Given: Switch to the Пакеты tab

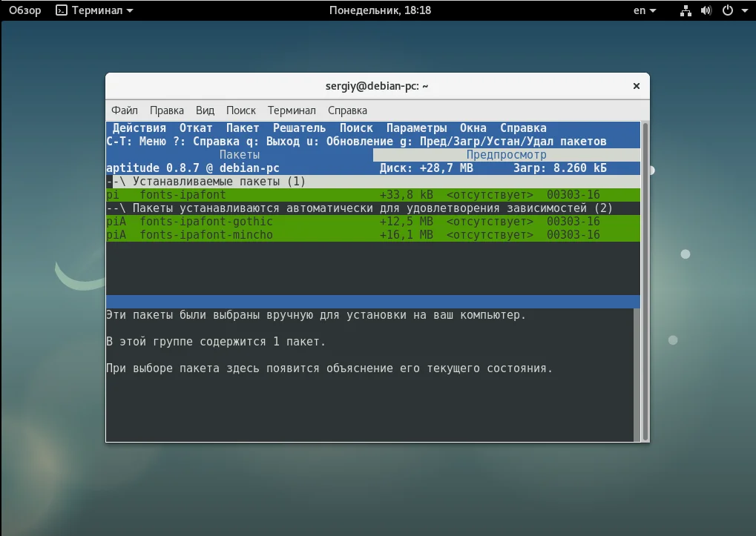Looking at the screenshot, I should click(x=239, y=155).
